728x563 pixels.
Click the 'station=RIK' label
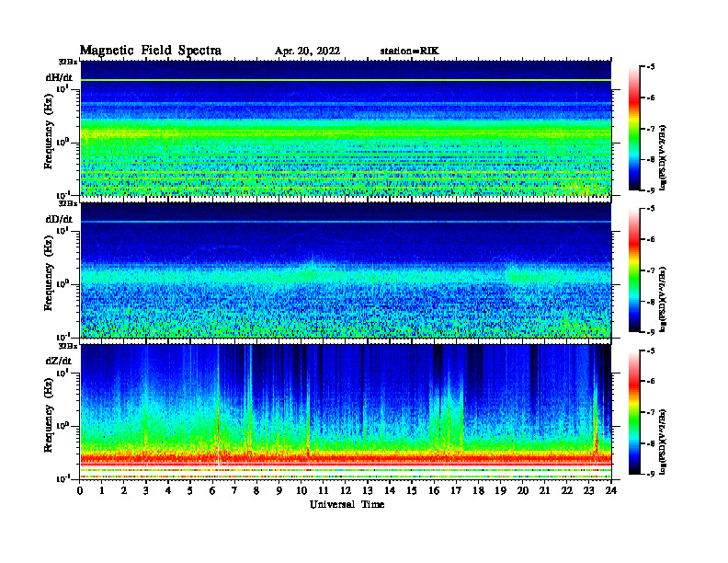point(409,52)
